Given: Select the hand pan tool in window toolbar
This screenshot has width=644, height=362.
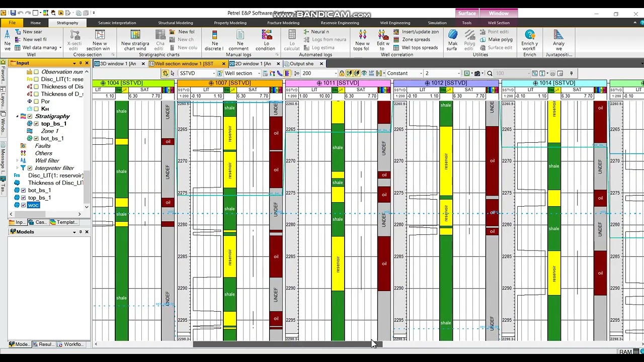Looking at the screenshot, I should click(165, 73).
